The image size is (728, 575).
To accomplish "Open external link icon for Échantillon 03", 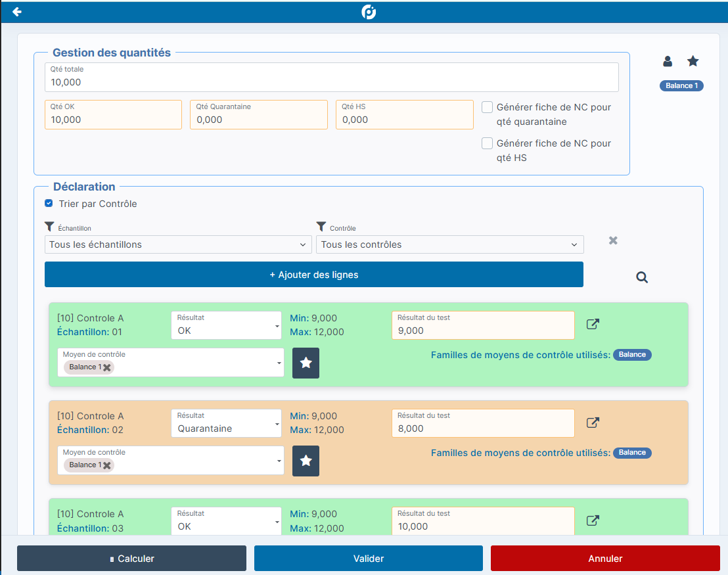I will click(593, 520).
